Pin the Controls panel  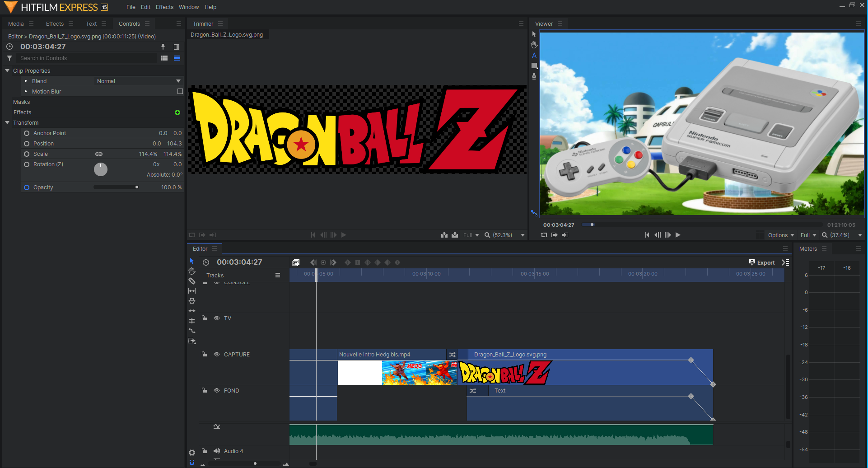click(x=163, y=47)
